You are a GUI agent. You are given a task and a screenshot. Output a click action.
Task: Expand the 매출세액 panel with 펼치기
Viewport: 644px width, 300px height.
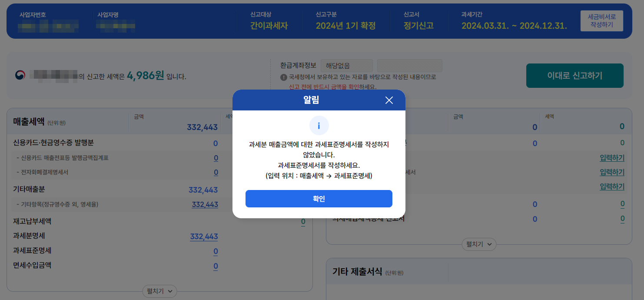click(159, 291)
